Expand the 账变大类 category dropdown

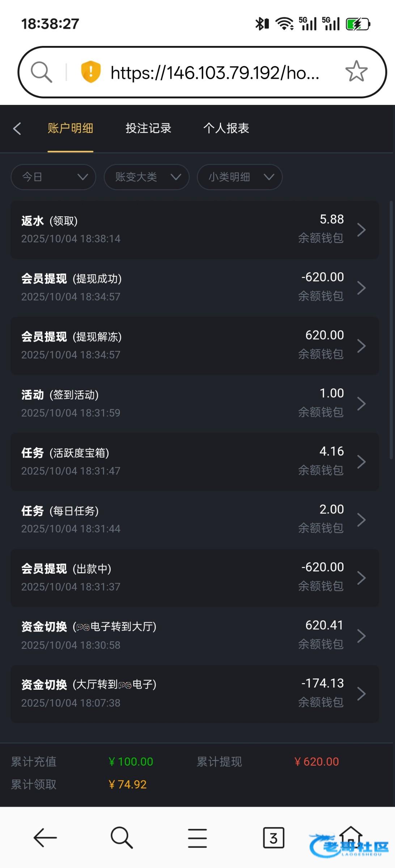coord(146,177)
